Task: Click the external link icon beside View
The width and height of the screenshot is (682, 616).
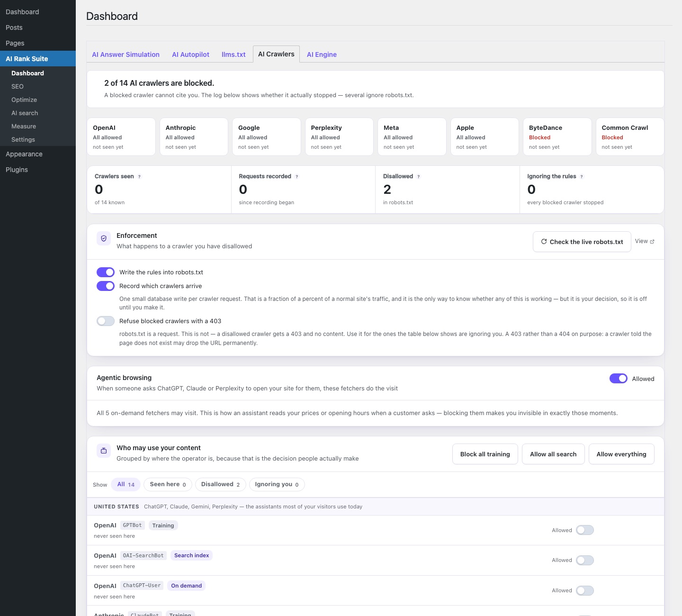Action: (x=652, y=242)
